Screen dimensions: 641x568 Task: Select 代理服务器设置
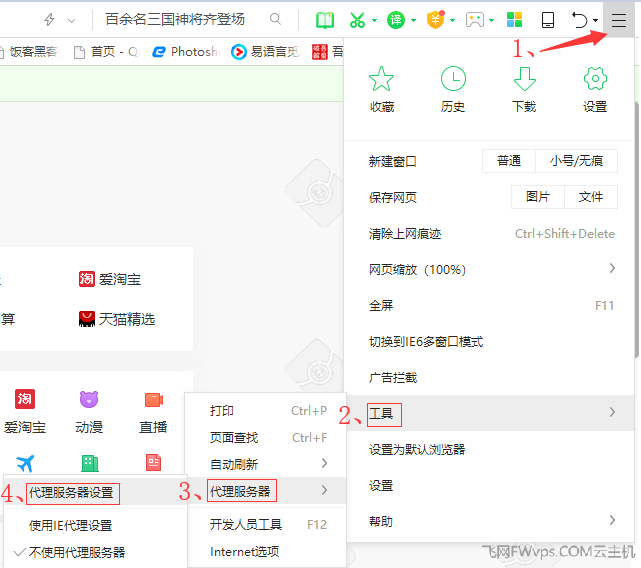click(x=95, y=493)
